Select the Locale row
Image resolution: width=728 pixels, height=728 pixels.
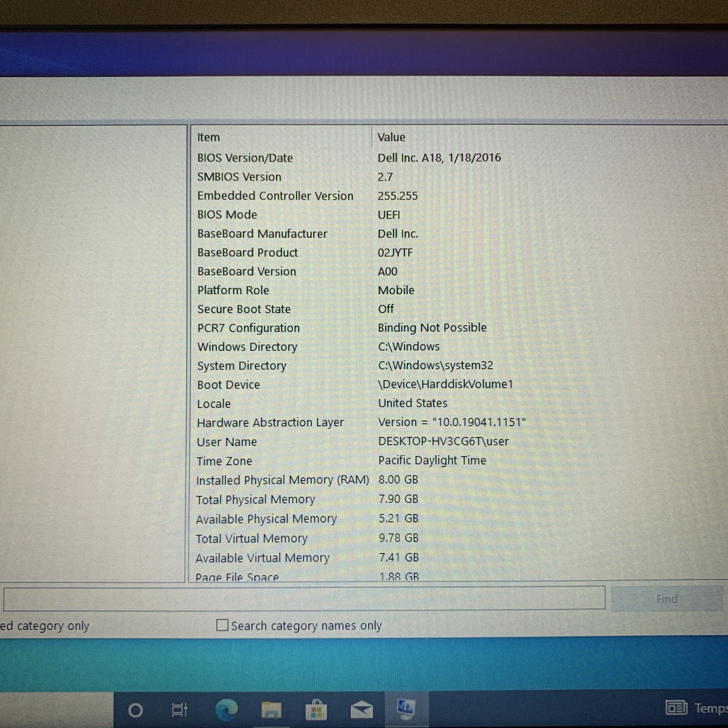click(x=459, y=404)
